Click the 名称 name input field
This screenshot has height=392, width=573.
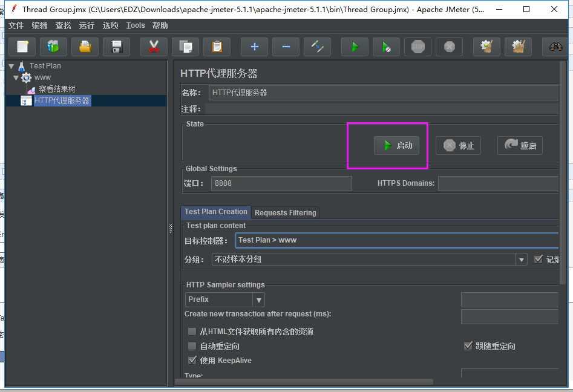click(384, 93)
